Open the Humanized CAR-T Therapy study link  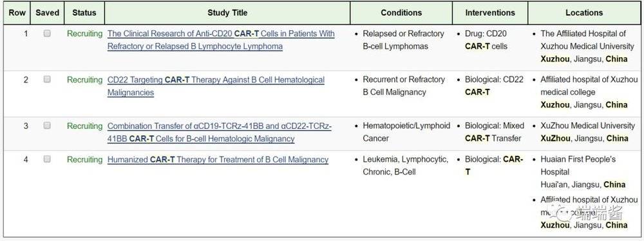(218, 160)
